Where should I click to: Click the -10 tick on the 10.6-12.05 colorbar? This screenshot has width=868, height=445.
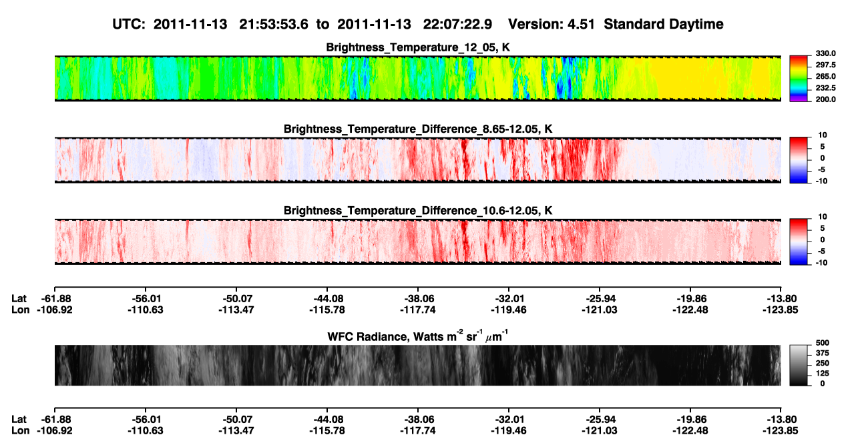click(822, 262)
